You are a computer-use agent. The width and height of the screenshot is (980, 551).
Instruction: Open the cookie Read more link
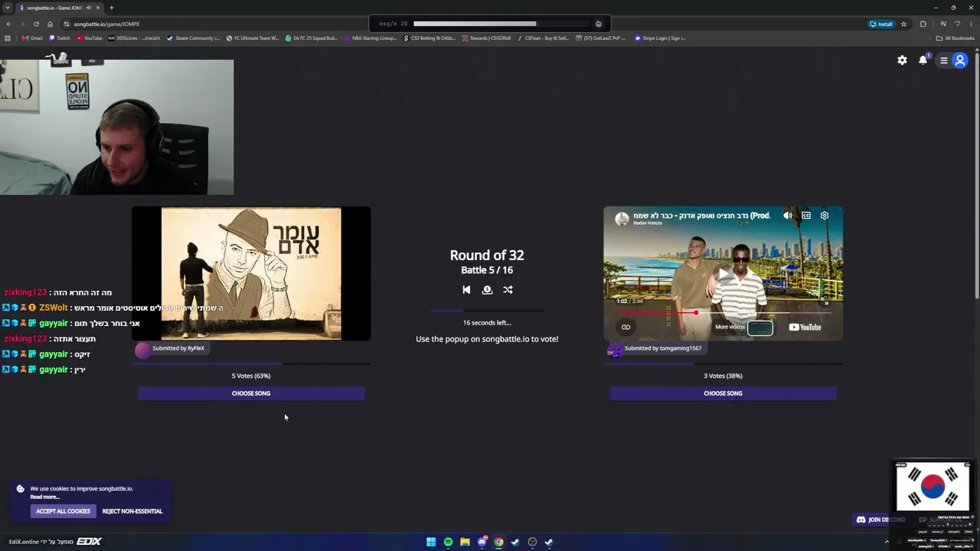pos(44,497)
